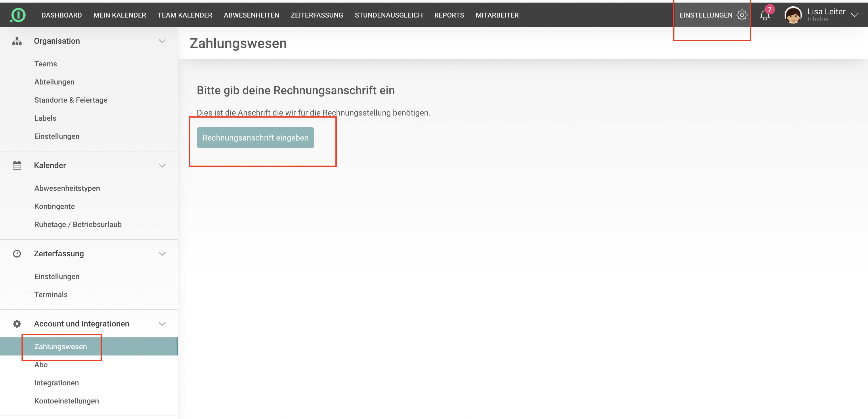Open Kontoeinstellungen
The height and width of the screenshot is (419, 868).
[x=67, y=401]
